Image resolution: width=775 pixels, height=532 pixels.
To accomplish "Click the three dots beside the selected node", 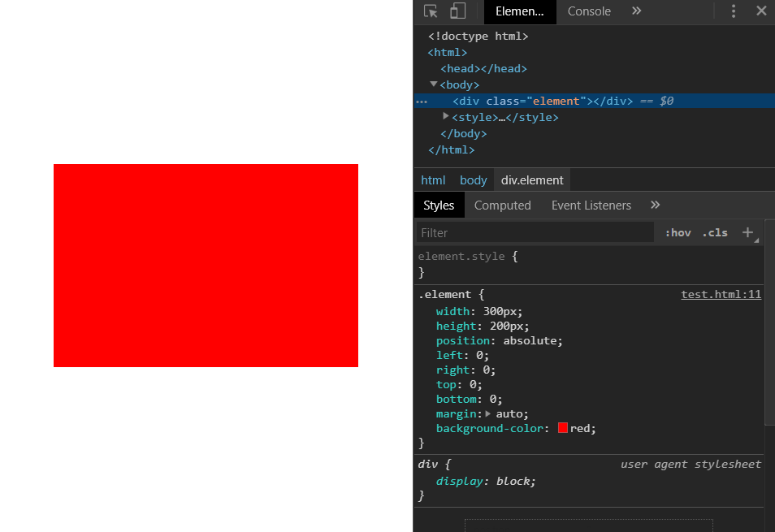I will (422, 102).
